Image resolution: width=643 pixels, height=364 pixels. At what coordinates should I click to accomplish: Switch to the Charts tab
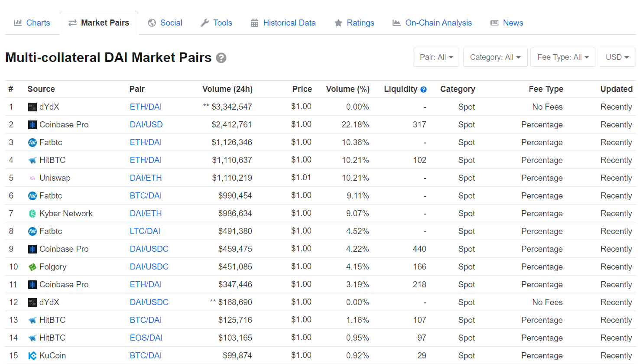[32, 23]
